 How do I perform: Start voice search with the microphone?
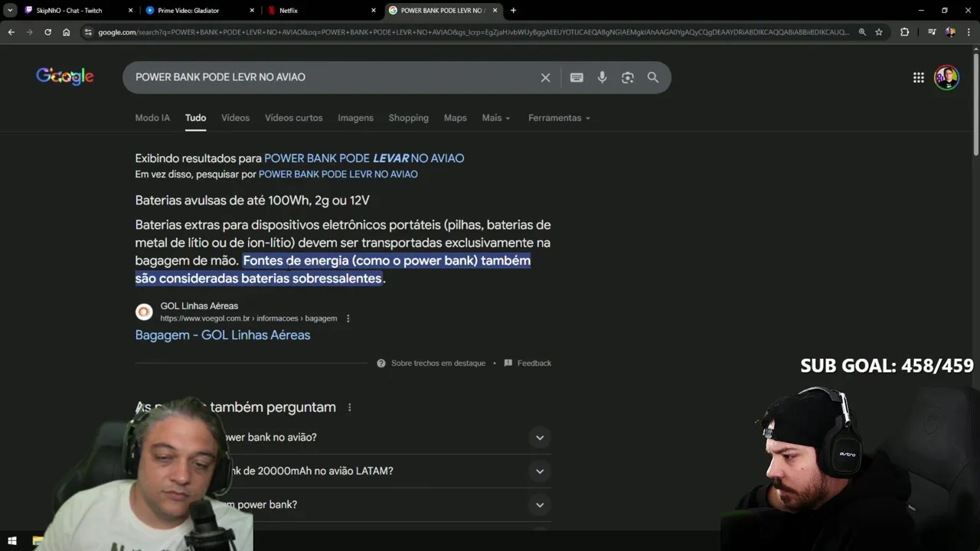click(x=602, y=77)
